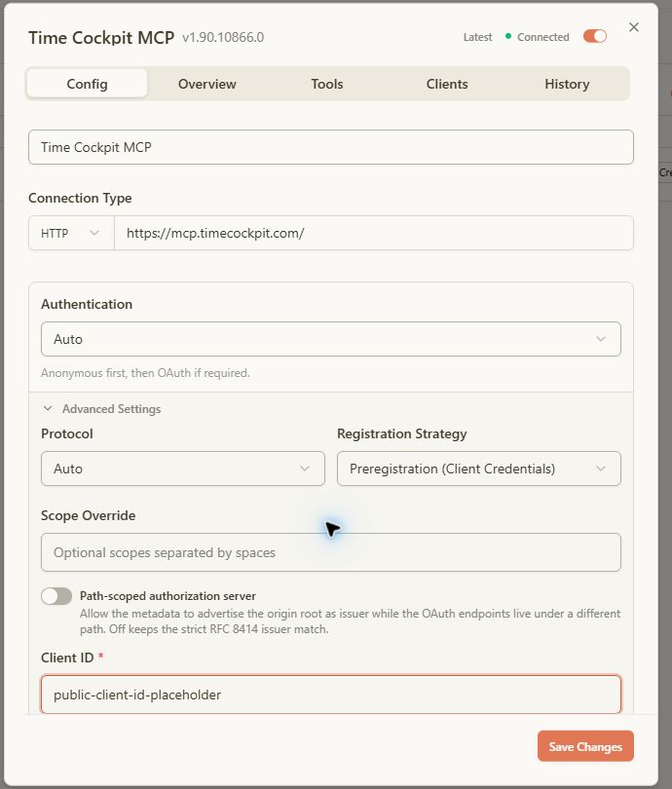Open the Tools tab
This screenshot has width=672, height=789.
point(327,84)
